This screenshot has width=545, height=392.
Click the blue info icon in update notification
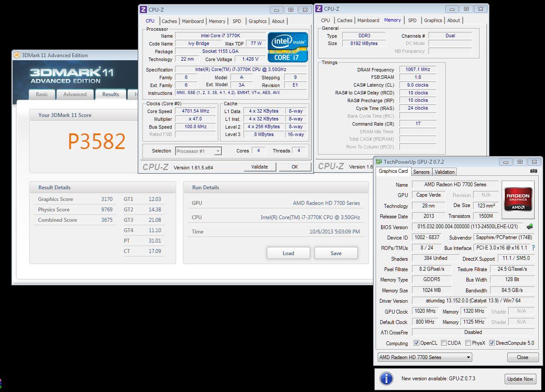(386, 379)
